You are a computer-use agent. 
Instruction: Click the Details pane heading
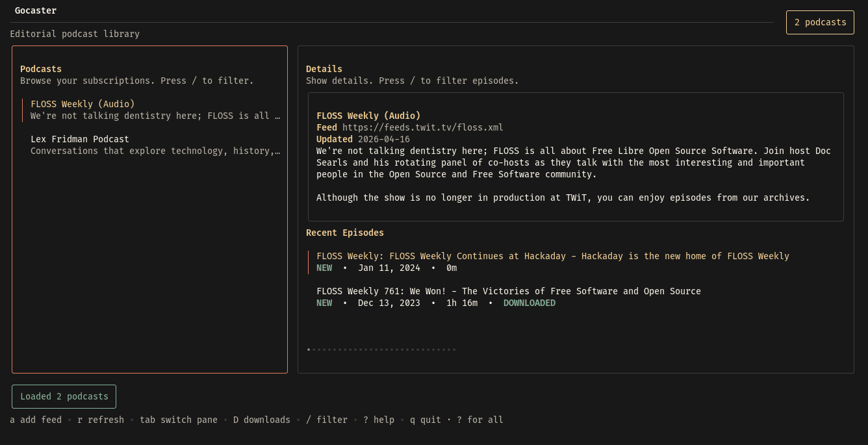click(324, 69)
